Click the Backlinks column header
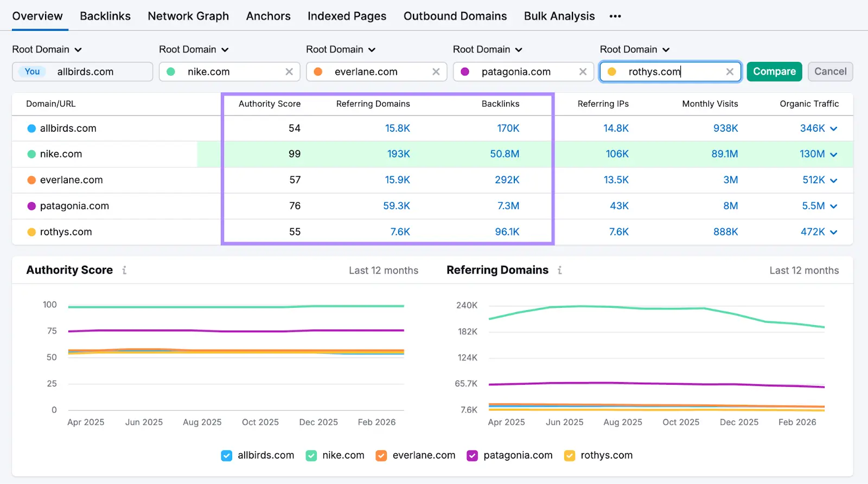868x484 pixels. [x=501, y=104]
